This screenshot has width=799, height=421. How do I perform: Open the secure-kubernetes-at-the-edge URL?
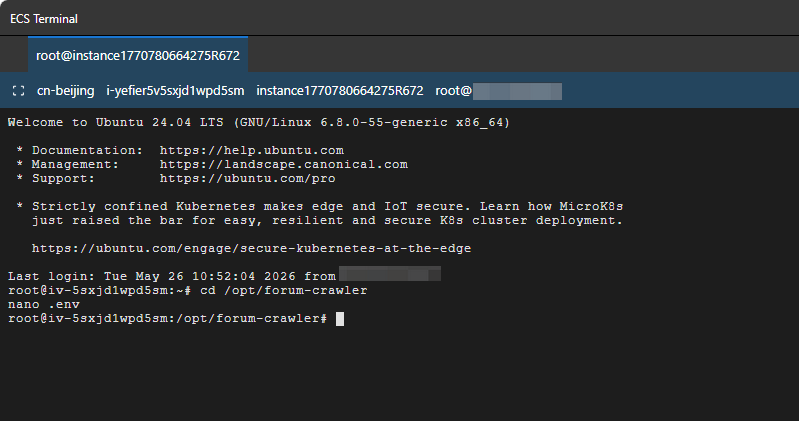[251, 248]
